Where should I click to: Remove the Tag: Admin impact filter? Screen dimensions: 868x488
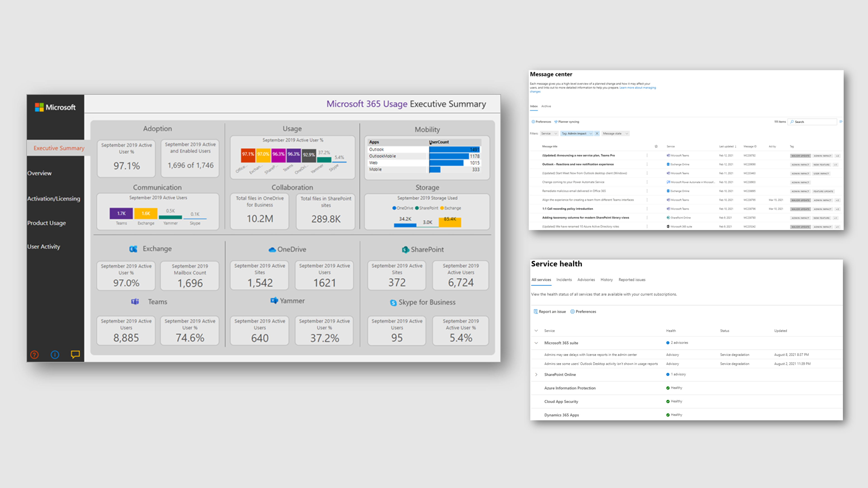(597, 133)
